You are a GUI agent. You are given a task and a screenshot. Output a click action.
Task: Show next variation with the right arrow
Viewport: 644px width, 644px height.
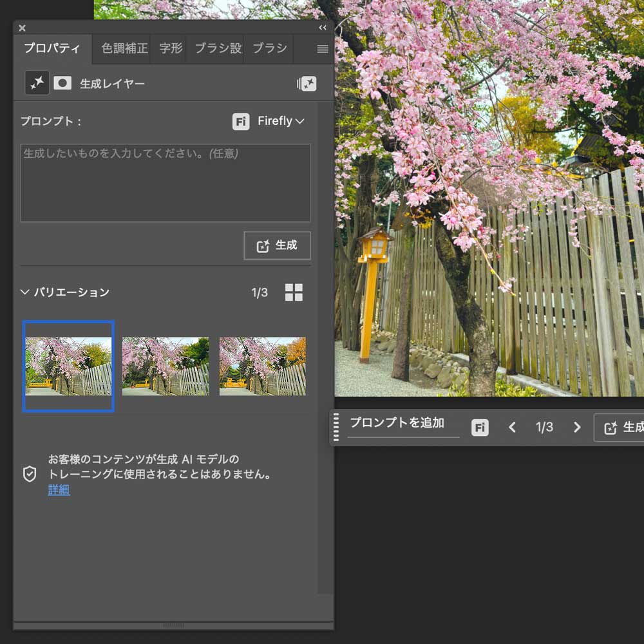(x=577, y=427)
